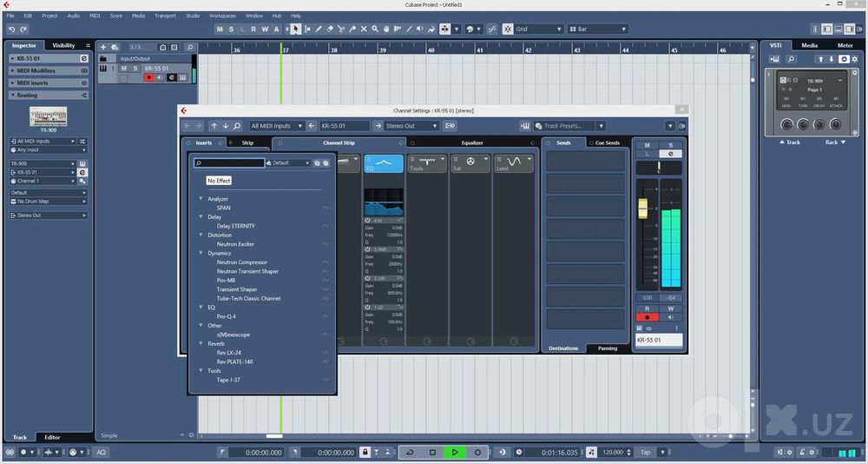
Task: Select the Line tool
Action: pos(409,29)
